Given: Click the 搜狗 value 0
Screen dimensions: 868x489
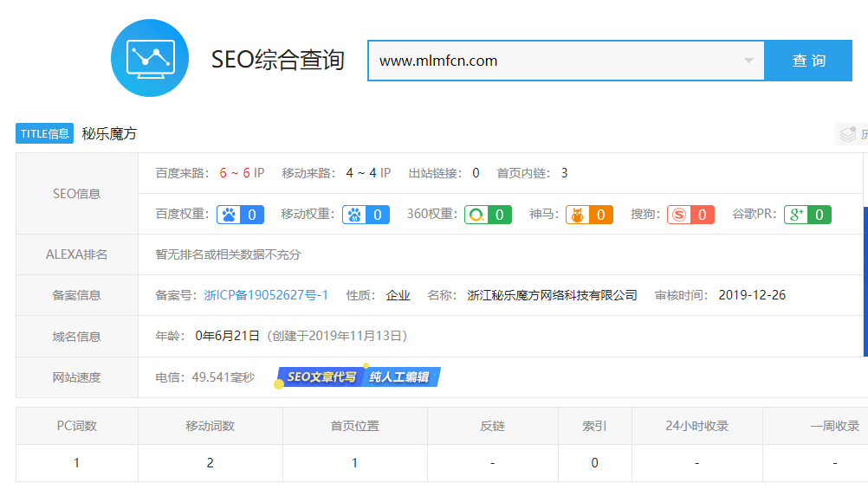Looking at the screenshot, I should pos(702,215).
